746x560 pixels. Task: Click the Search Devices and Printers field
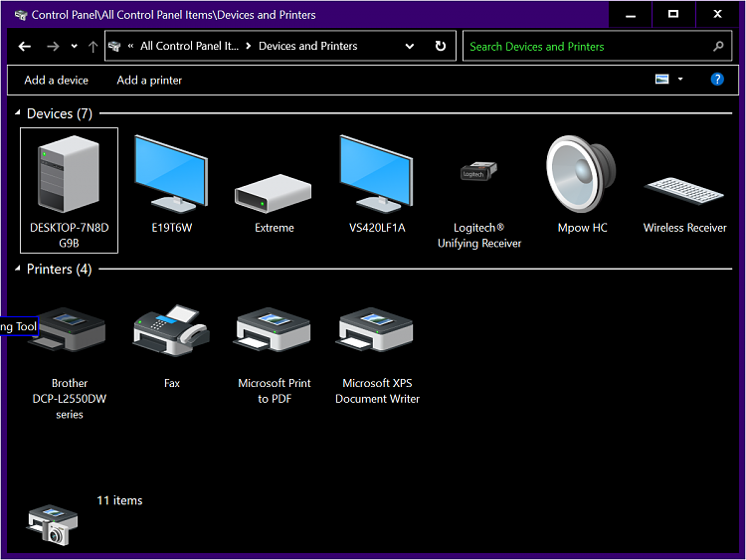pos(587,47)
